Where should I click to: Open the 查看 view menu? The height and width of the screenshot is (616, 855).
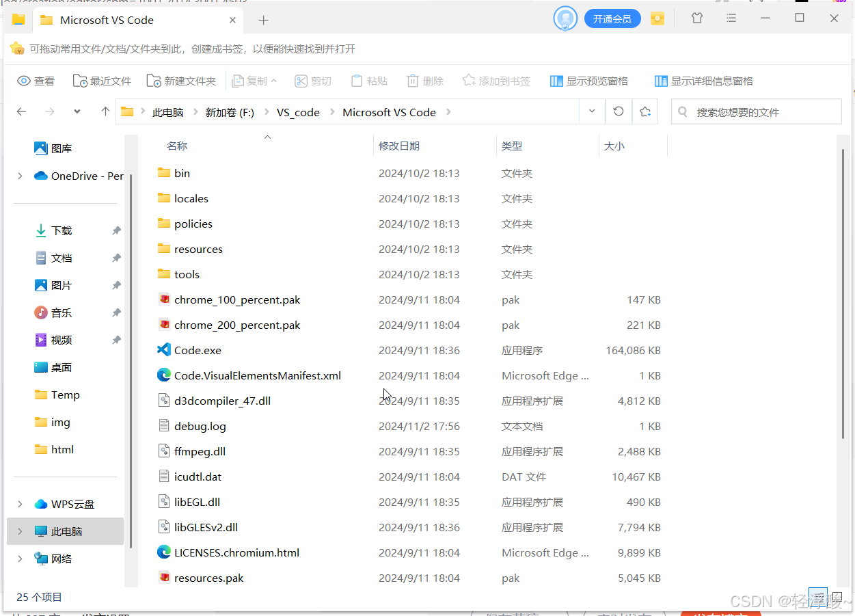click(36, 81)
